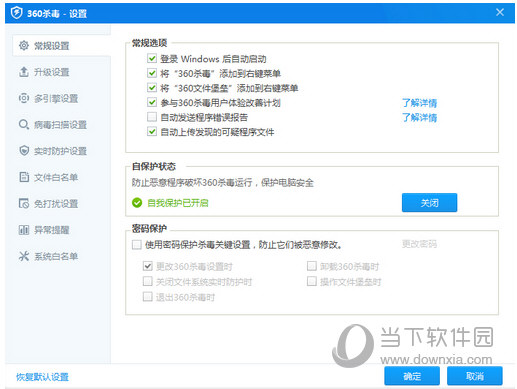Close the 360杀毒 设置 dialog
This screenshot has width=517, height=389.
tap(500, 13)
